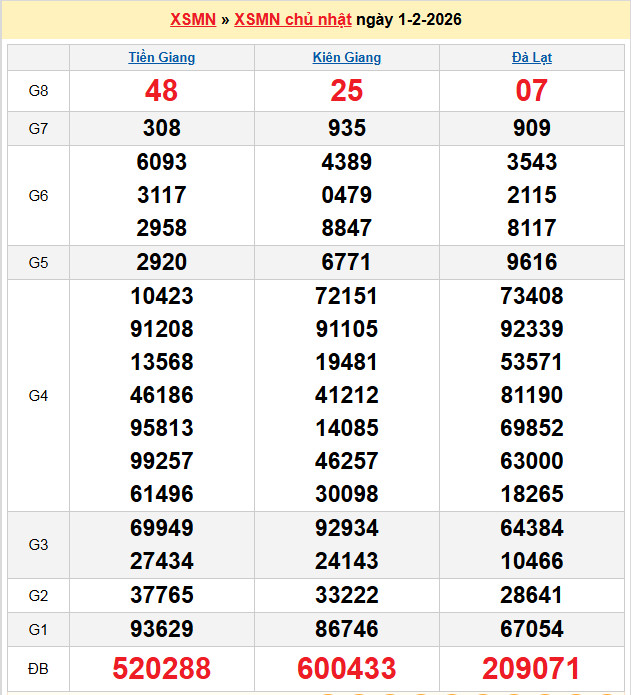Click Kiên Giang G5 number 6771
This screenshot has height=695, width=631.
(x=347, y=262)
